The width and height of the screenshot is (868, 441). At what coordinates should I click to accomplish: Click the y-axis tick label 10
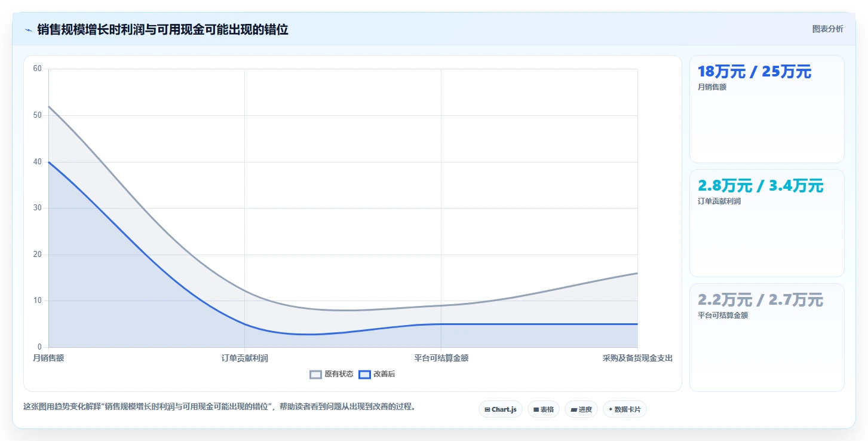click(38, 301)
